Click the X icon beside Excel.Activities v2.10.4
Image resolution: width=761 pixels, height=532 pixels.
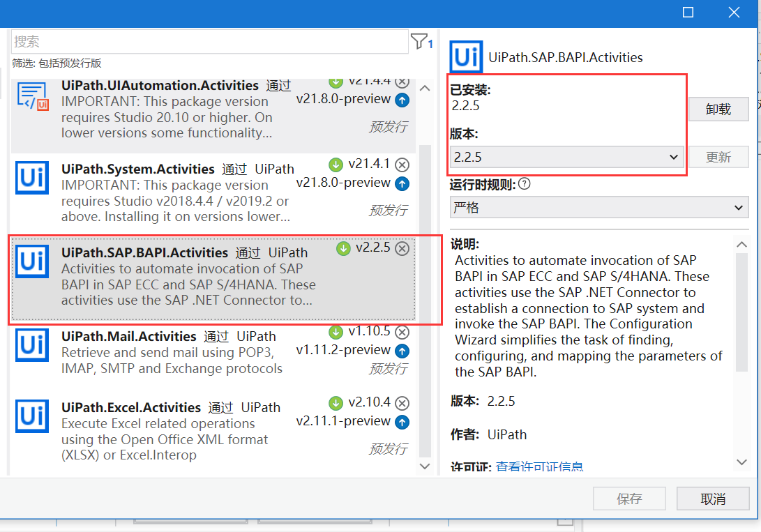click(402, 403)
